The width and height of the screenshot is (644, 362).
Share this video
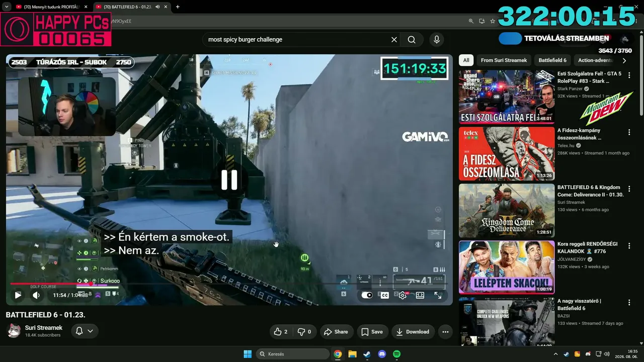click(336, 332)
